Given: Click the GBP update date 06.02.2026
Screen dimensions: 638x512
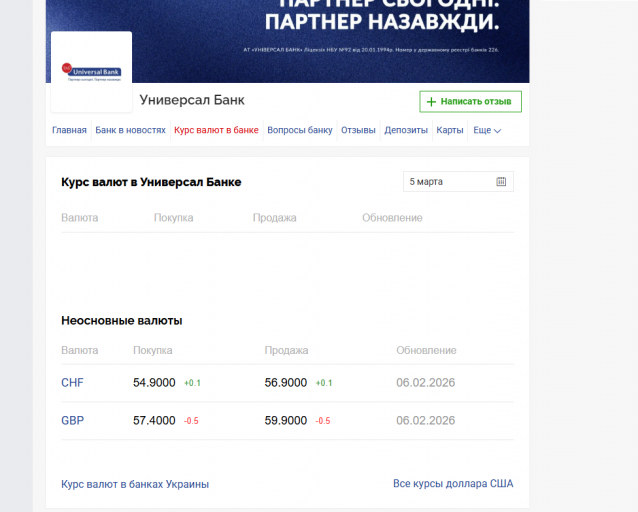Looking at the screenshot, I should 426,420.
